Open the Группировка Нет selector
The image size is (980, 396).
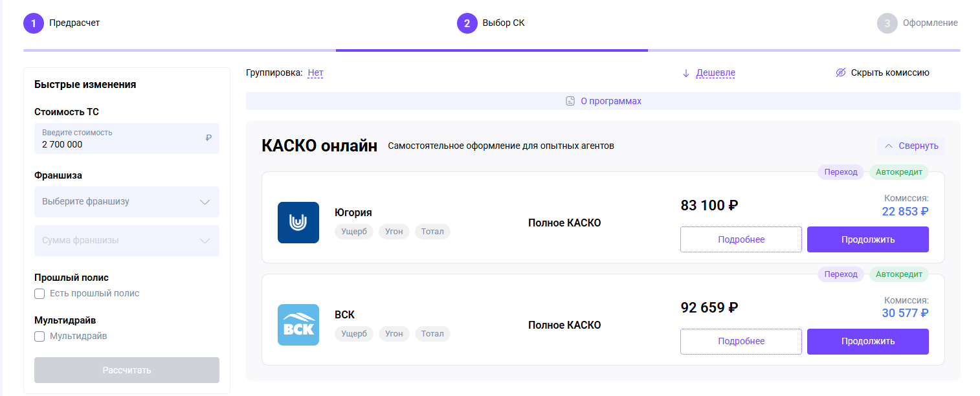[x=315, y=73]
